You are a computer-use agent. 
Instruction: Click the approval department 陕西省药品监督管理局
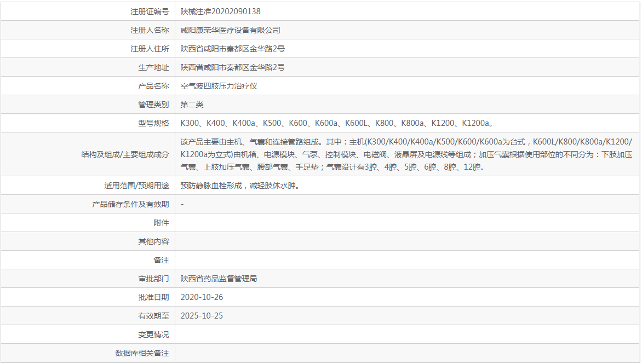click(x=219, y=279)
